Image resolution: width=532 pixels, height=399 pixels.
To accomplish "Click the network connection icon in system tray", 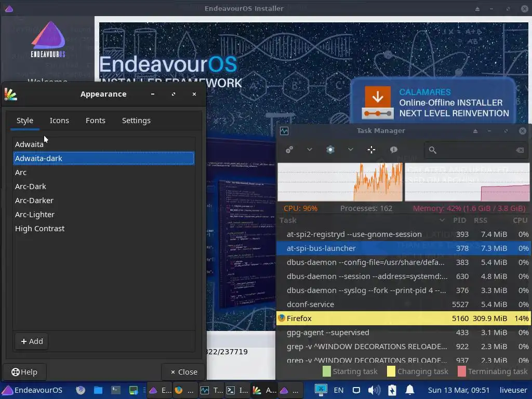I will (x=321, y=390).
